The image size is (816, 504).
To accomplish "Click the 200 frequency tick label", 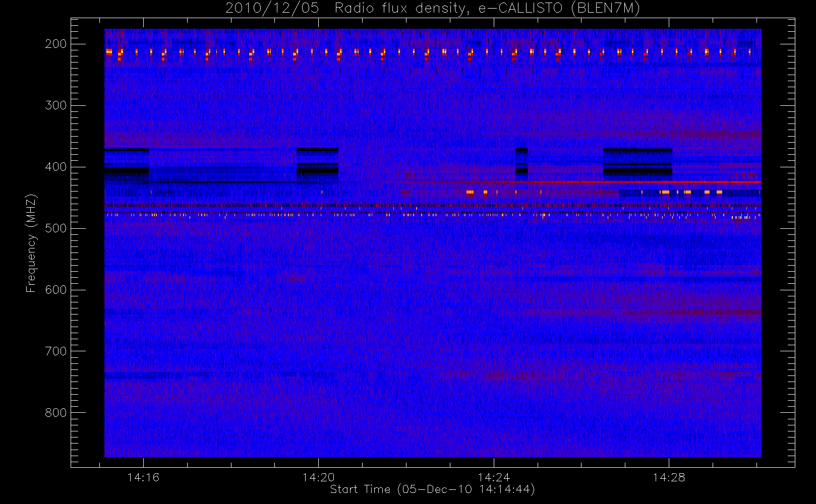I will click(x=56, y=44).
